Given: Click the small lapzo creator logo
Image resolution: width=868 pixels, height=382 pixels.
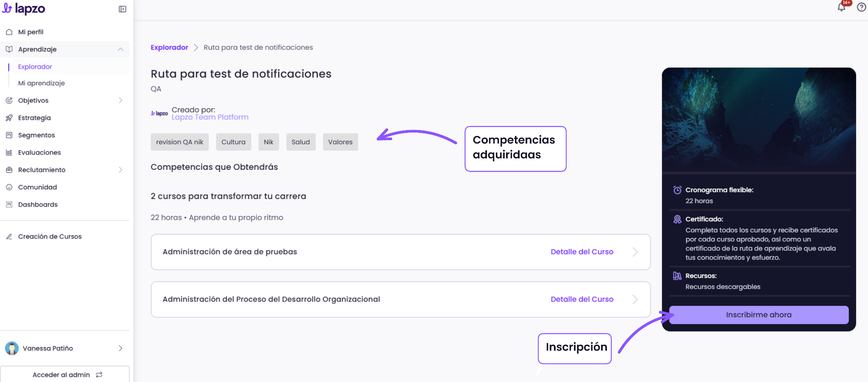Looking at the screenshot, I should [x=159, y=113].
